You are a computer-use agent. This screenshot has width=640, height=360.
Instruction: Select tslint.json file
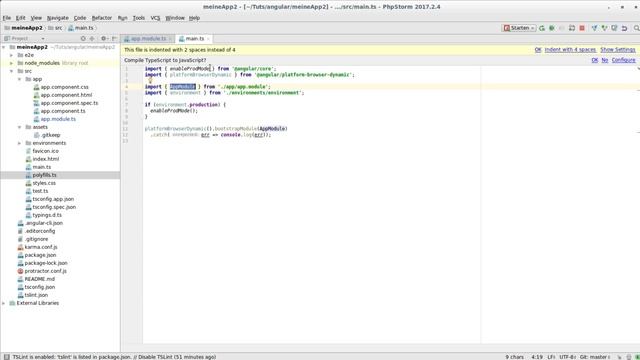point(36,295)
